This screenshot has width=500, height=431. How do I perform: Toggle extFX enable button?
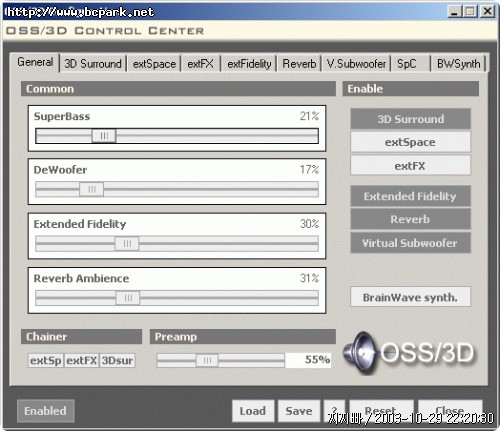(411, 165)
